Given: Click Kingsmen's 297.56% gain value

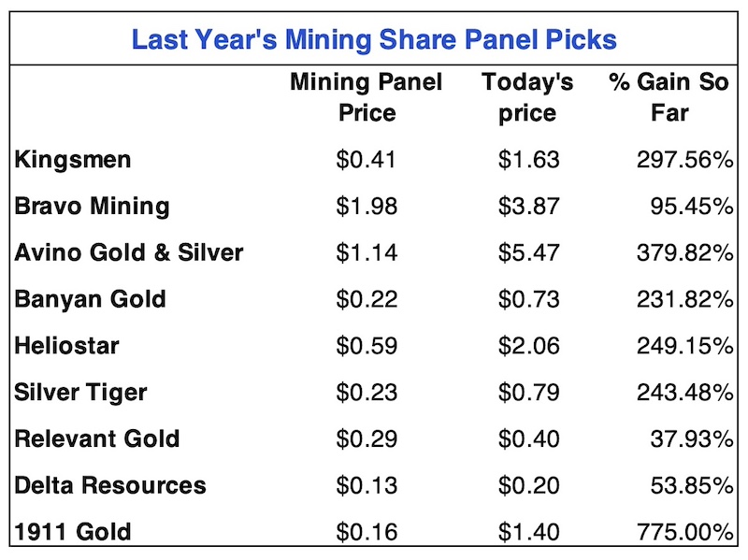Looking at the screenshot, I should [681, 159].
